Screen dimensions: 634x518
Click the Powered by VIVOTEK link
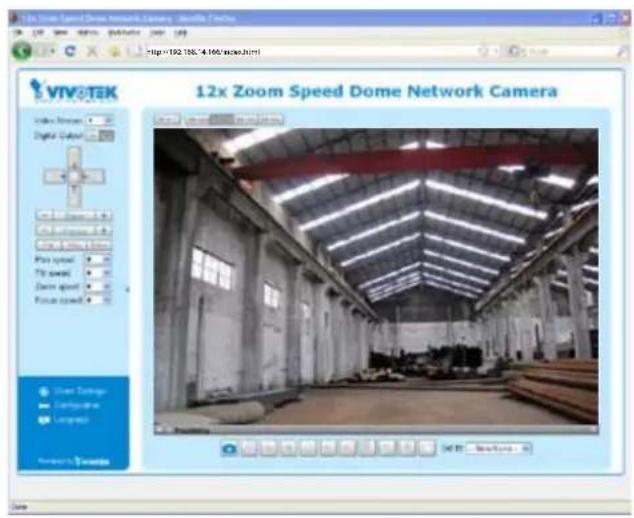[74, 461]
